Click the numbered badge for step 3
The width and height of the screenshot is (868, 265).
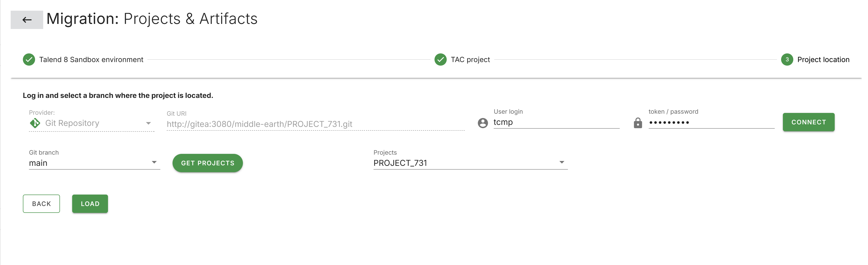click(x=787, y=59)
